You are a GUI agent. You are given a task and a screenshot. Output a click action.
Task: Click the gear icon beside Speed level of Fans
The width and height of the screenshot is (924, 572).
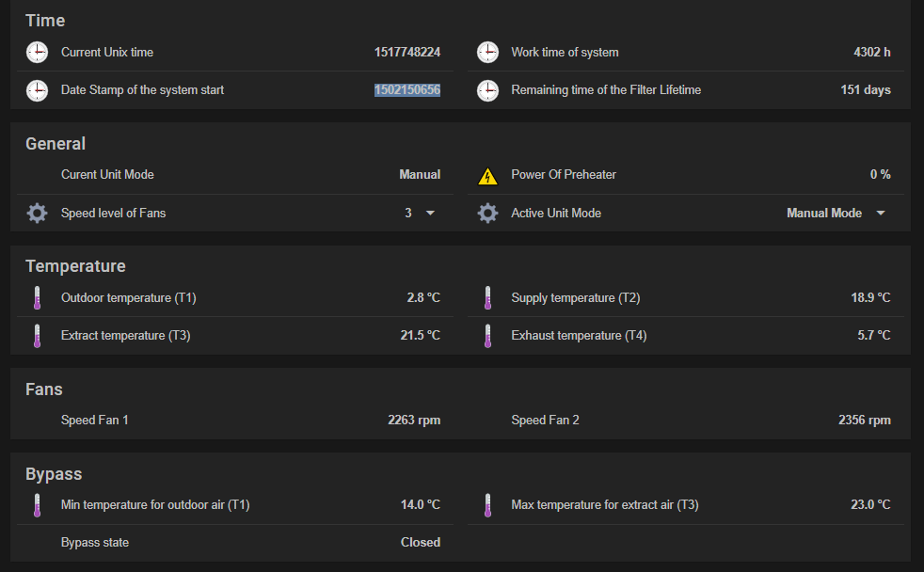(37, 214)
